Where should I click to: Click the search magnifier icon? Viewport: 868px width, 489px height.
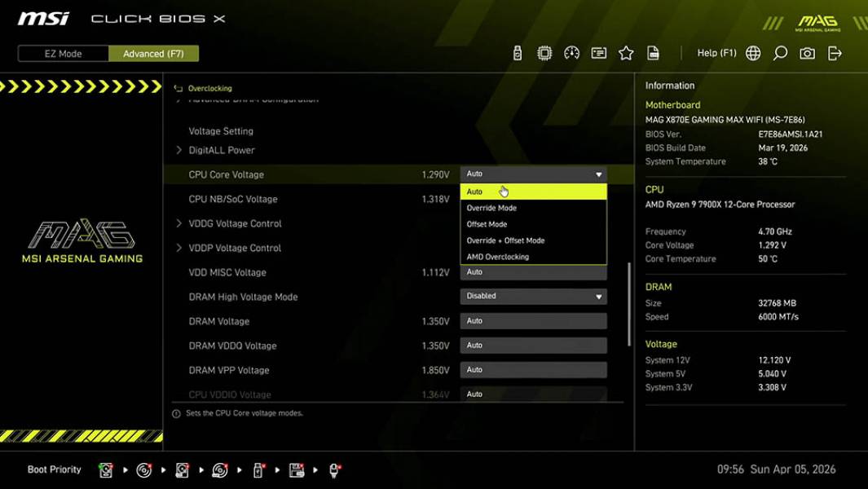pos(779,52)
